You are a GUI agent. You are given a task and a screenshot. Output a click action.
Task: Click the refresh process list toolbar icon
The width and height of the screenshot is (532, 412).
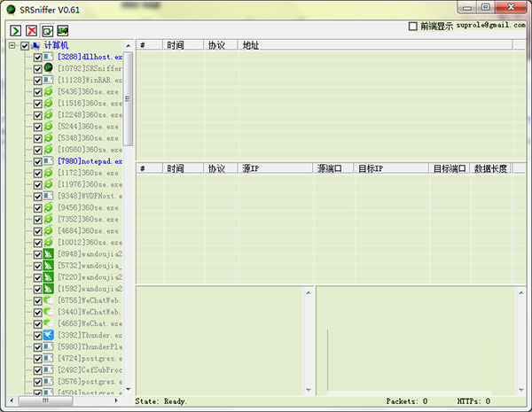[x=47, y=31]
